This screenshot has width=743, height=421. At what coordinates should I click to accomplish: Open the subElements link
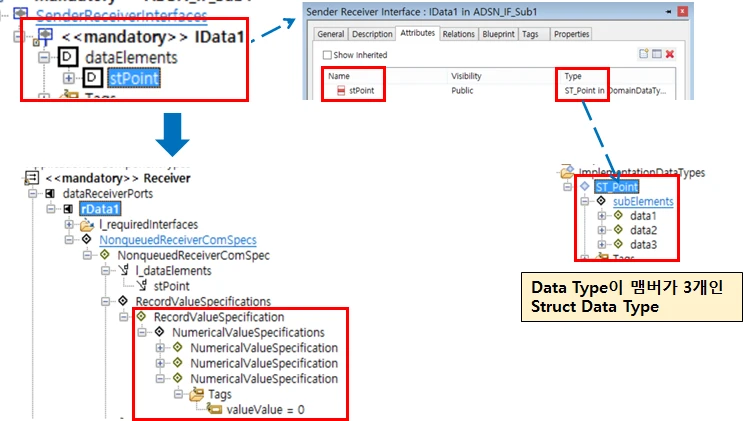[x=643, y=201]
